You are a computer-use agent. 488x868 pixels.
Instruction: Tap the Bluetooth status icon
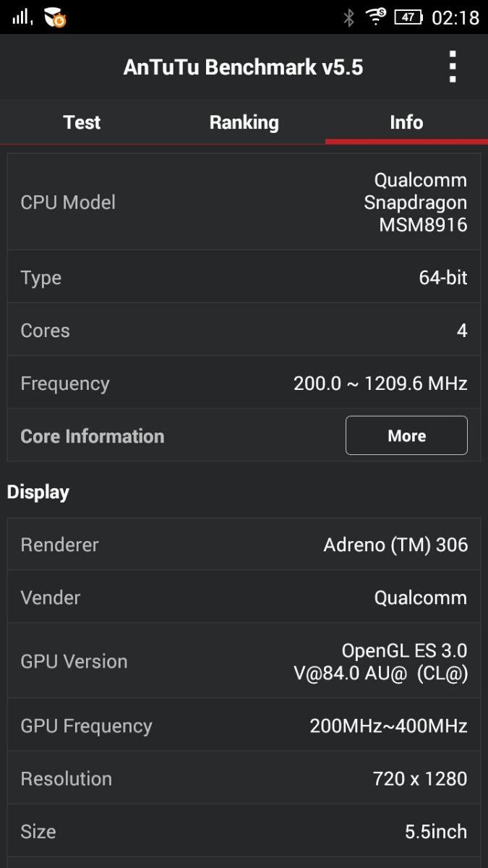(x=348, y=17)
